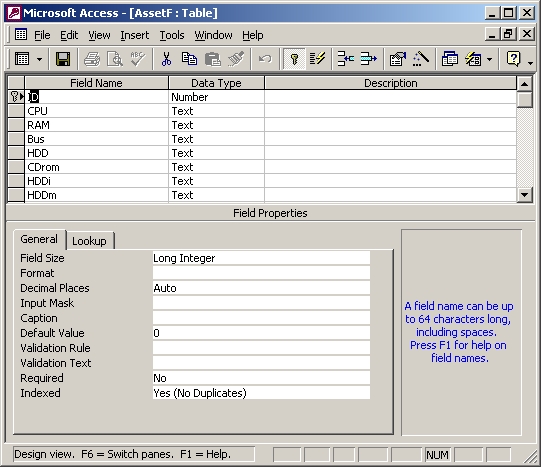Open Indexes with the lightning list icon
541x467 pixels.
pyautogui.click(x=317, y=59)
